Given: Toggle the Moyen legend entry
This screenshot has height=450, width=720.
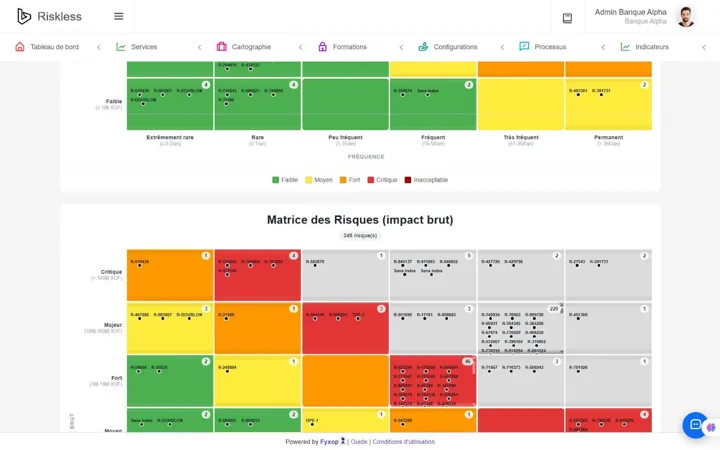Looking at the screenshot, I should pyautogui.click(x=319, y=180).
